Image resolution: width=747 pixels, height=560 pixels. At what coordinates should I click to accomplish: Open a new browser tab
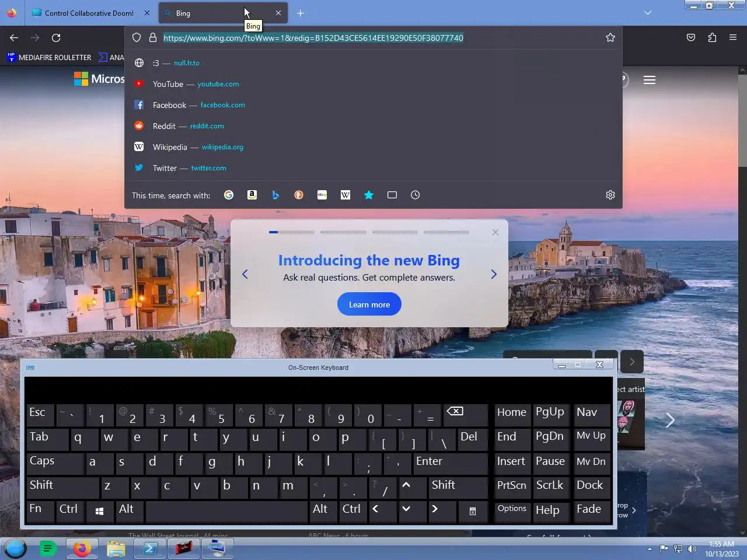click(x=300, y=13)
